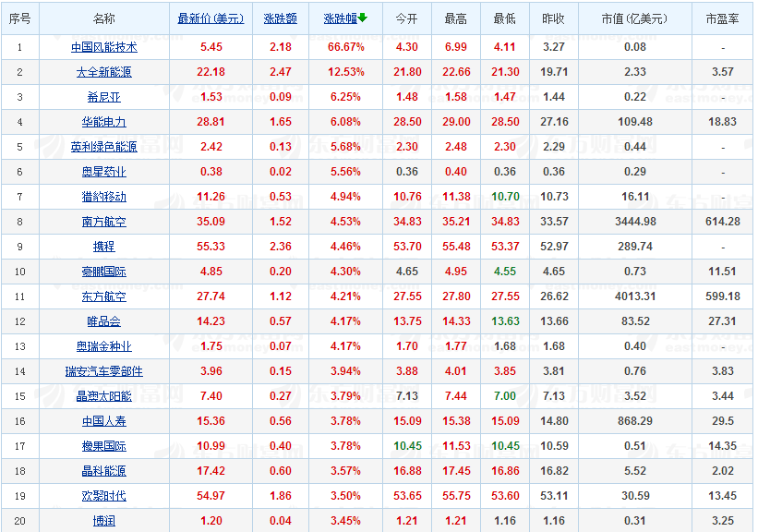Select latest price 17.42

211,471
